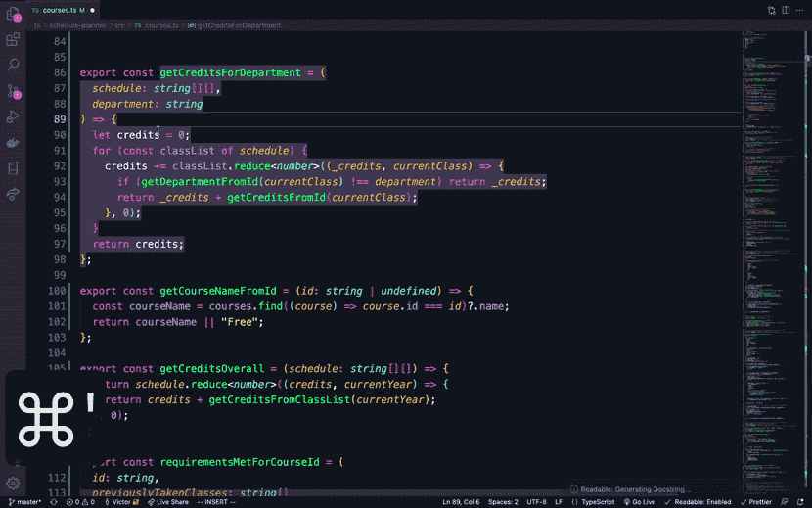Click the Open Changes compare icon
The image size is (812, 508).
click(772, 10)
